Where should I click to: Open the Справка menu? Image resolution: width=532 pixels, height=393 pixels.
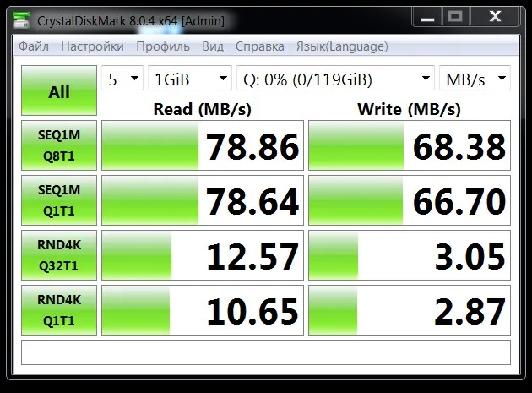[260, 46]
